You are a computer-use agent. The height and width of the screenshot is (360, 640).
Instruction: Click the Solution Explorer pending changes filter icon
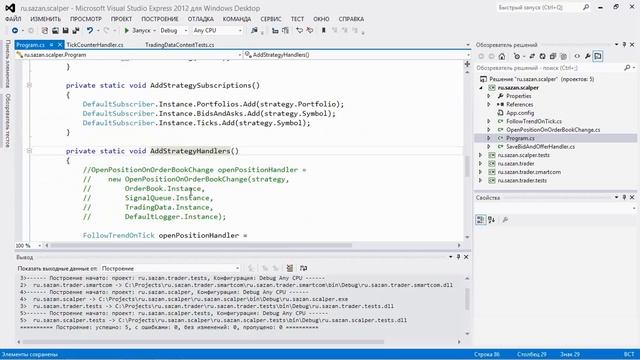point(517,56)
